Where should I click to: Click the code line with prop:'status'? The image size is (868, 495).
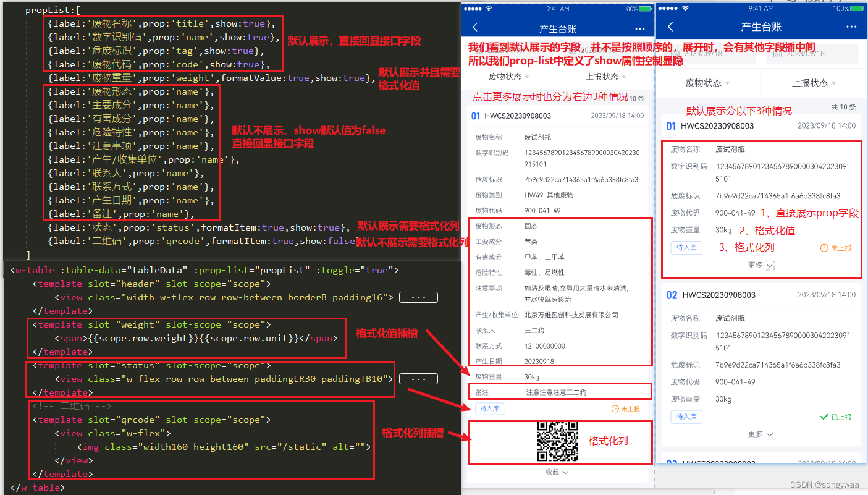(x=199, y=227)
